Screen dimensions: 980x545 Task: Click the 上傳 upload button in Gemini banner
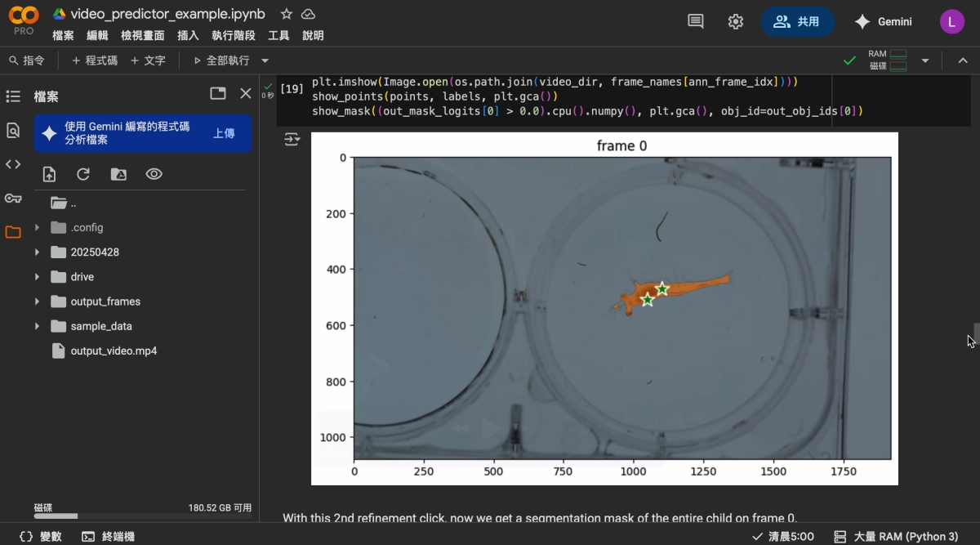[224, 133]
